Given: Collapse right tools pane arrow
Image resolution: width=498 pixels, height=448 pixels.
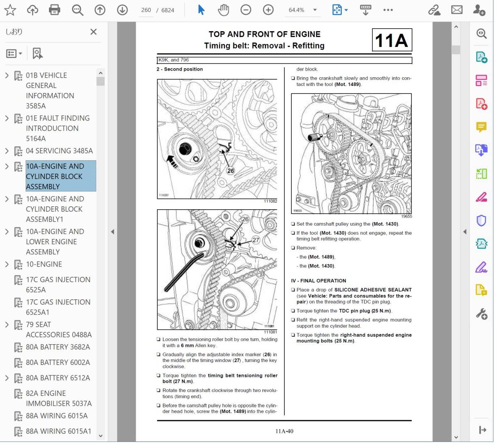Looking at the screenshot, I should tap(465, 232).
